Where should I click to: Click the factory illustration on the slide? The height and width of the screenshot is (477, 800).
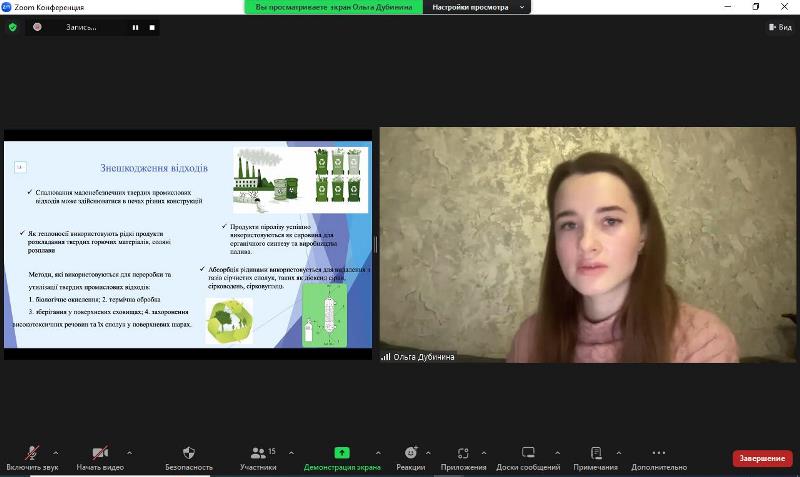[265, 179]
